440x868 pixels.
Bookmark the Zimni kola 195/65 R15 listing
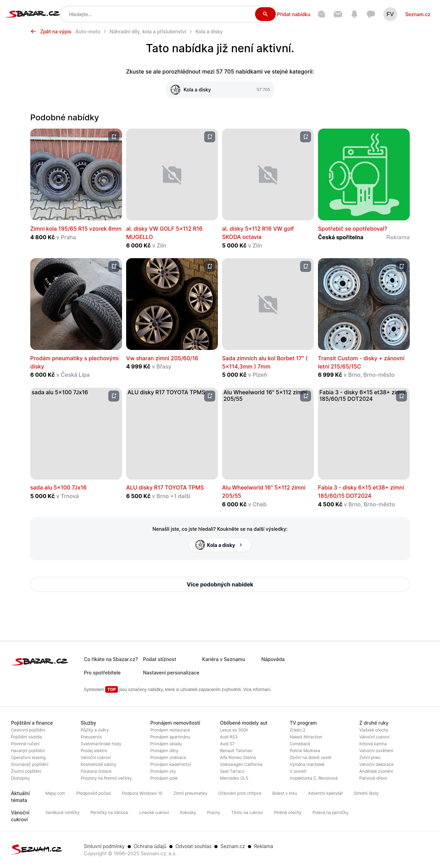114,137
